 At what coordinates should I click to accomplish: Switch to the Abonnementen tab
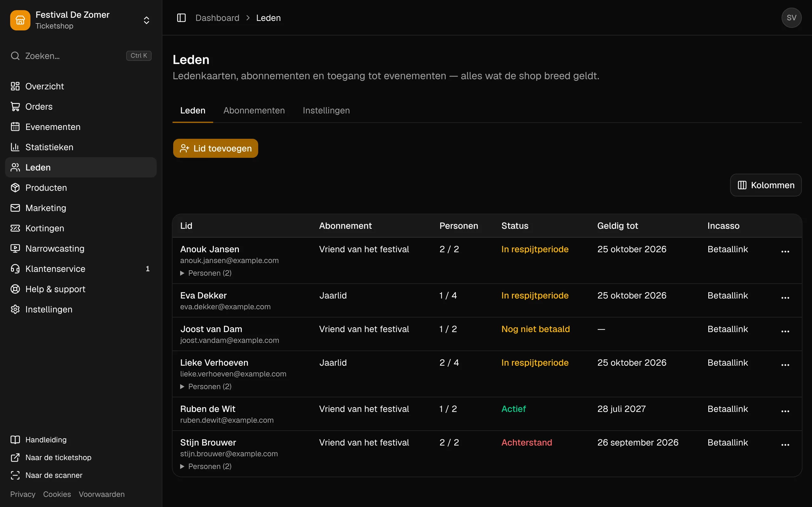(x=254, y=110)
